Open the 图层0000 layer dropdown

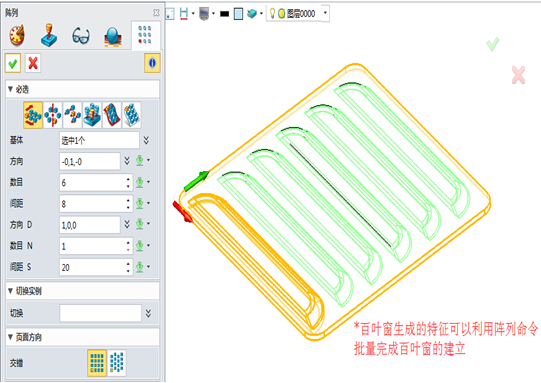[x=325, y=13]
